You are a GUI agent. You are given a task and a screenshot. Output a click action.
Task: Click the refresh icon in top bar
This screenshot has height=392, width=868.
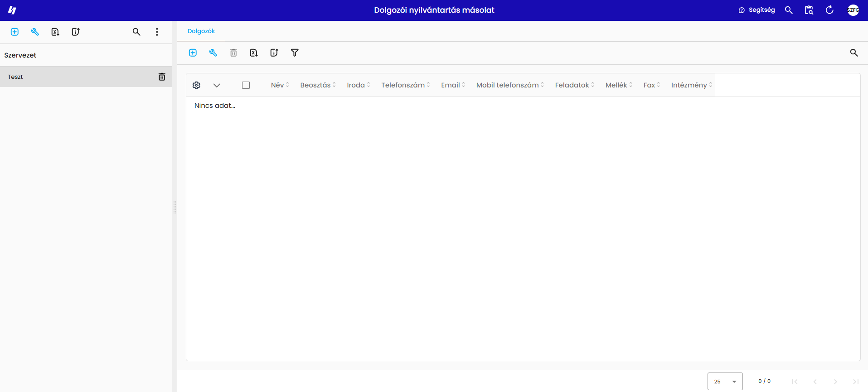pos(829,10)
